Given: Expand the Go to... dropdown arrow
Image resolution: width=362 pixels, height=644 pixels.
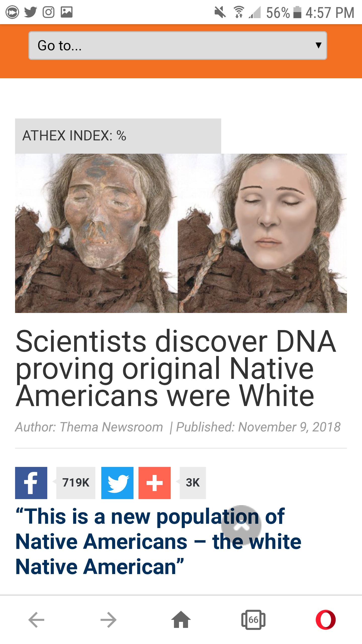Looking at the screenshot, I should click(x=319, y=45).
